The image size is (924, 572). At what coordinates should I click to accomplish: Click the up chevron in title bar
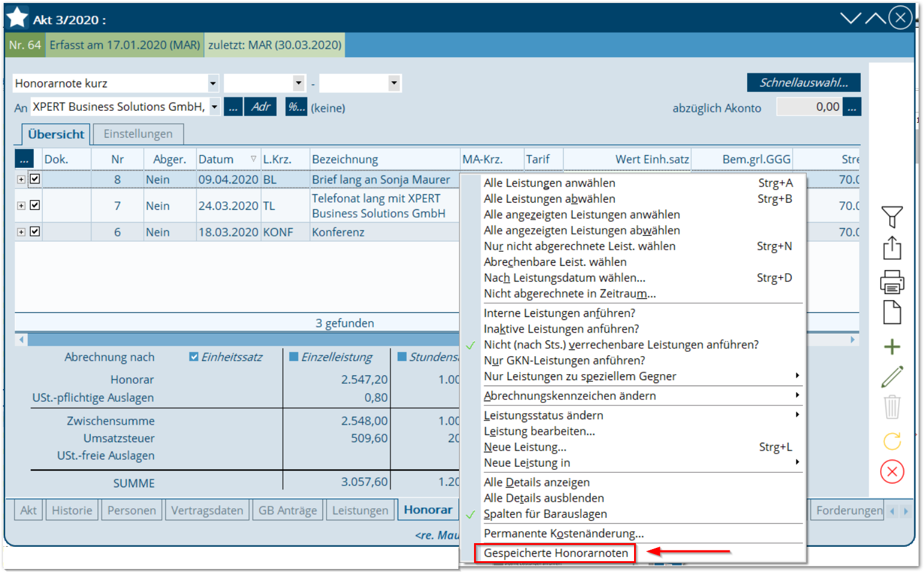[875, 18]
